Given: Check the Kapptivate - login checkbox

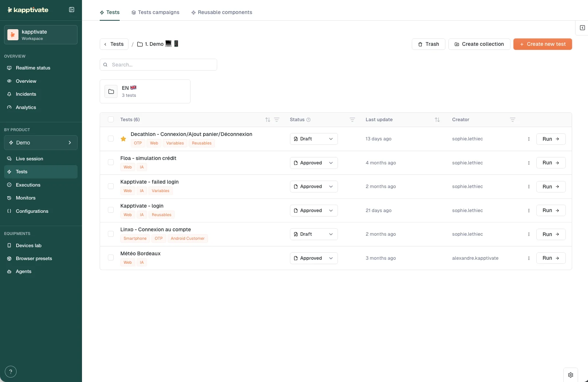Looking at the screenshot, I should click(x=111, y=210).
